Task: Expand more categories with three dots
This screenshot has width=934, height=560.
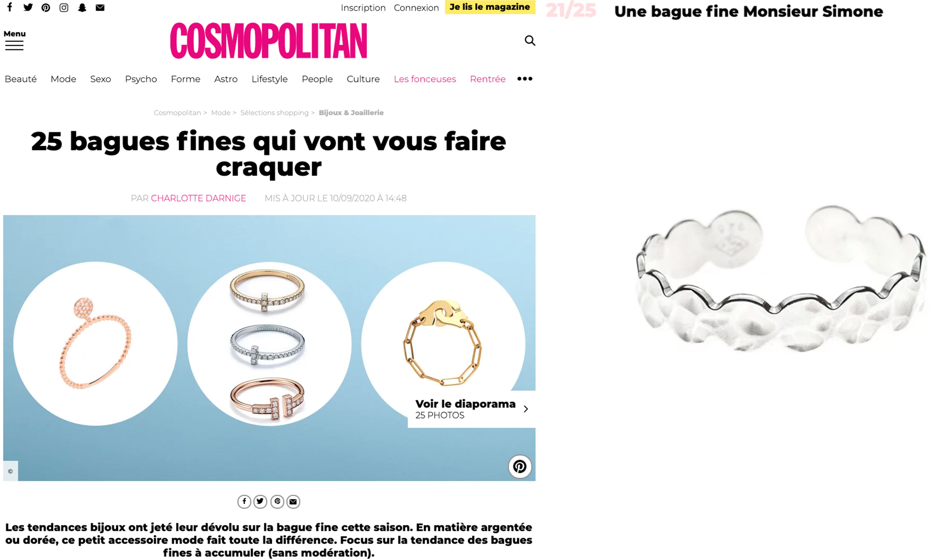Action: pos(524,79)
